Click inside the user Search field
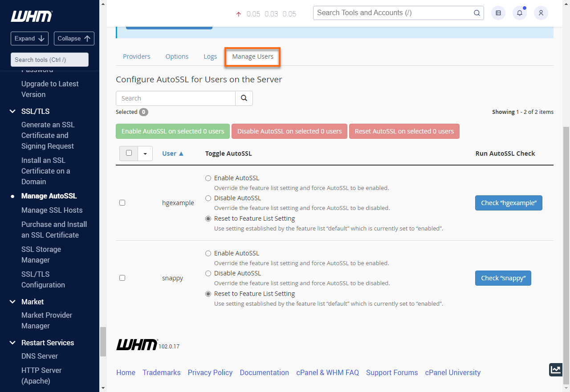The height and width of the screenshot is (392, 570). tap(175, 98)
